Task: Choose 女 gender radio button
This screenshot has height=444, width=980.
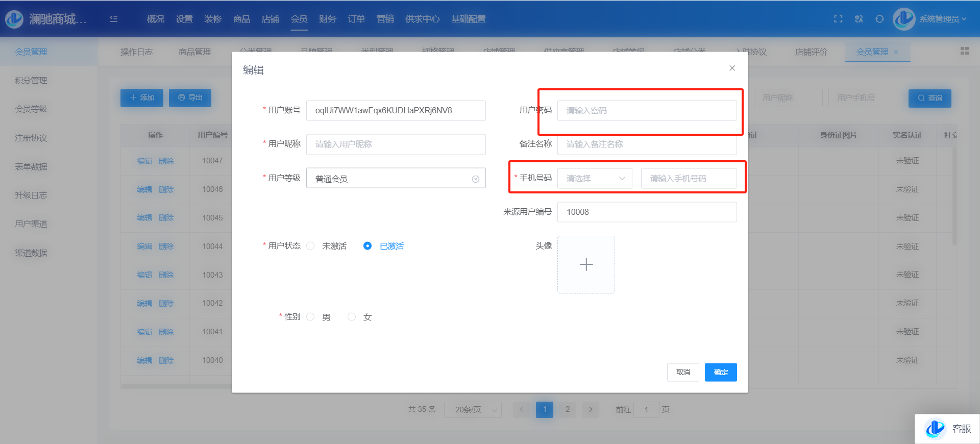Action: click(352, 317)
